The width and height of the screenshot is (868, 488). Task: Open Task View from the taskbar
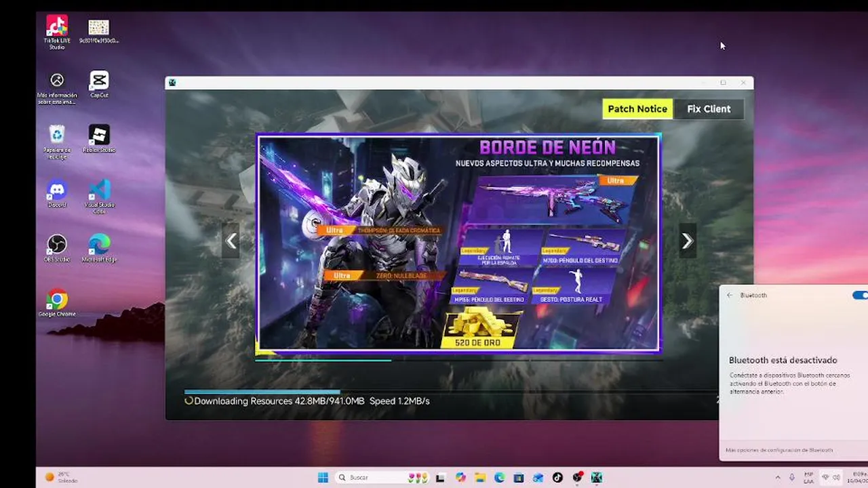point(440,477)
